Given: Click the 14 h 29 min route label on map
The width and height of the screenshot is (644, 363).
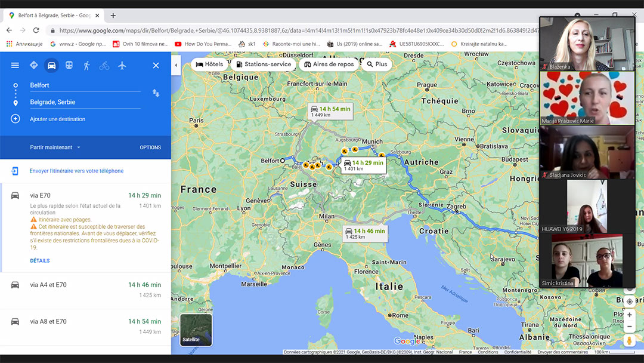Looking at the screenshot, I should click(x=364, y=165).
